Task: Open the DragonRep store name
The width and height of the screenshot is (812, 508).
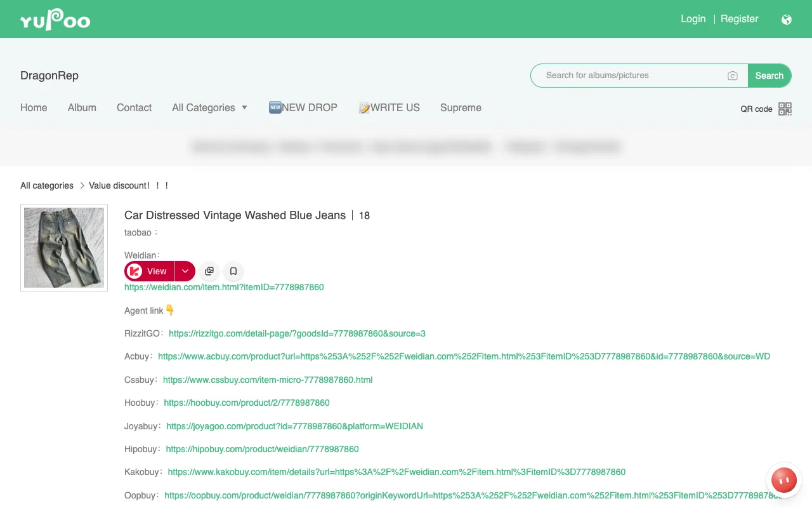Action: [49, 76]
